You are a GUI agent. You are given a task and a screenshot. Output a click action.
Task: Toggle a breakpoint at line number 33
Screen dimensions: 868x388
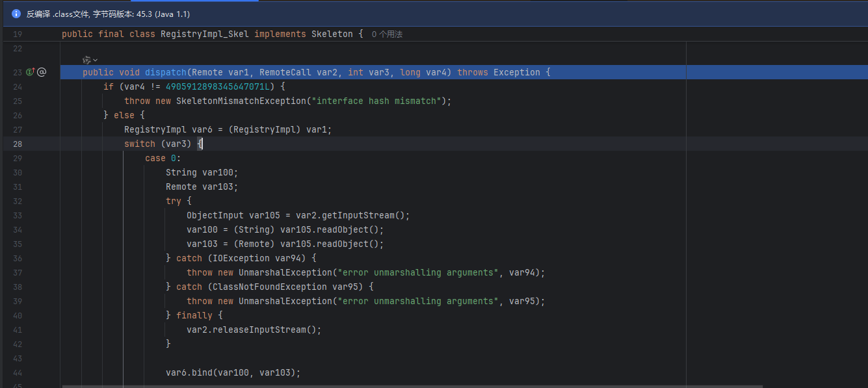(x=17, y=215)
